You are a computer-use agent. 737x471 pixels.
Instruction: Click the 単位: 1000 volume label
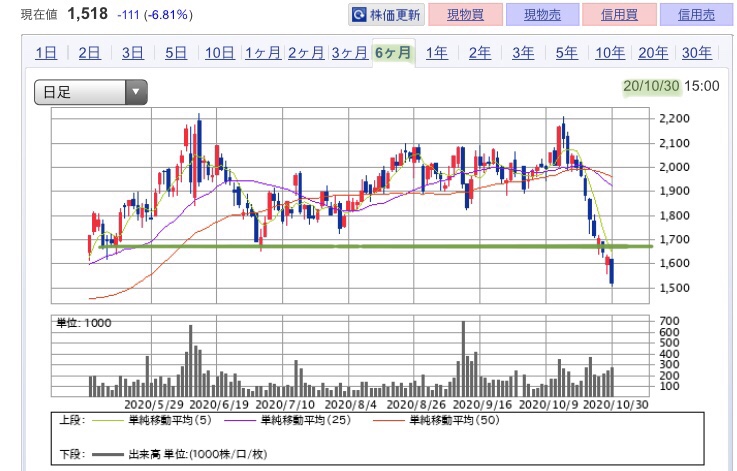(84, 323)
